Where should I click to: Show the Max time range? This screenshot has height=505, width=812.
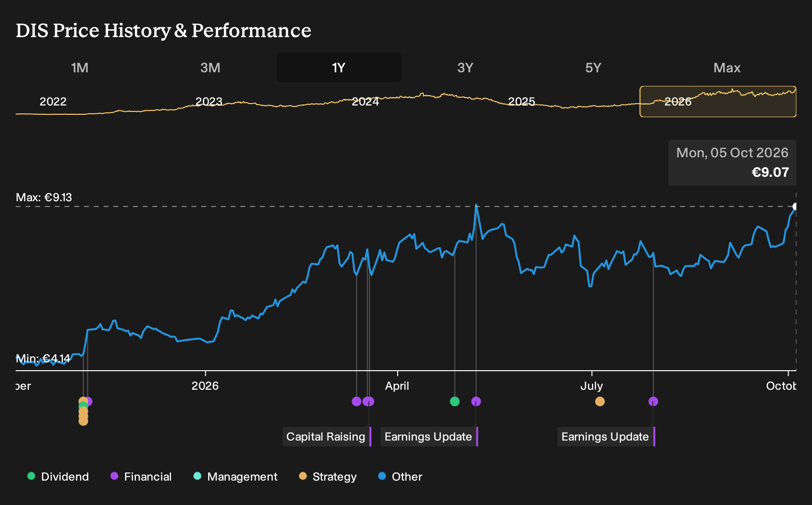[727, 67]
